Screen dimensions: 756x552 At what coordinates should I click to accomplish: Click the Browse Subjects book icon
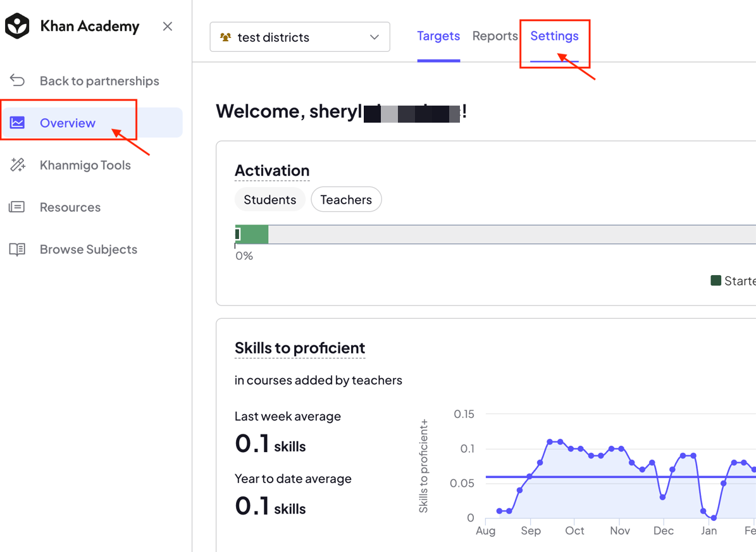pyautogui.click(x=17, y=249)
